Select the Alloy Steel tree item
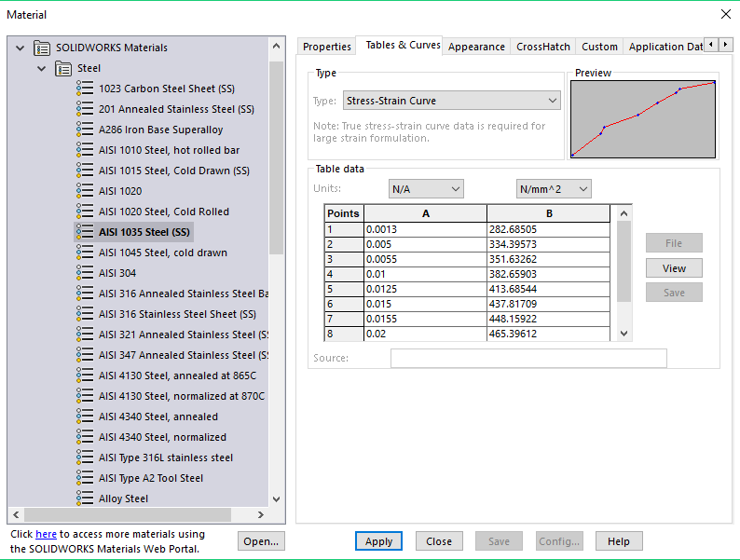Screen dimensions: 740x560 tap(123, 499)
